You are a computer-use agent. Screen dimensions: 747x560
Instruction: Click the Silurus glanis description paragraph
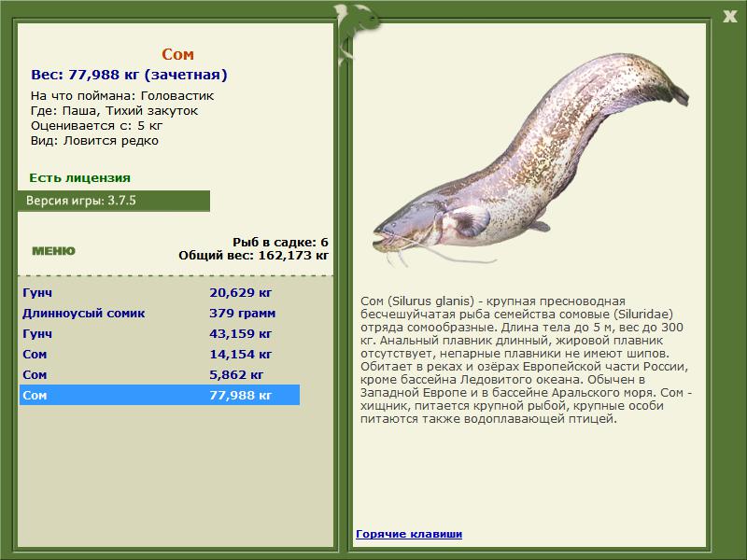[527, 360]
